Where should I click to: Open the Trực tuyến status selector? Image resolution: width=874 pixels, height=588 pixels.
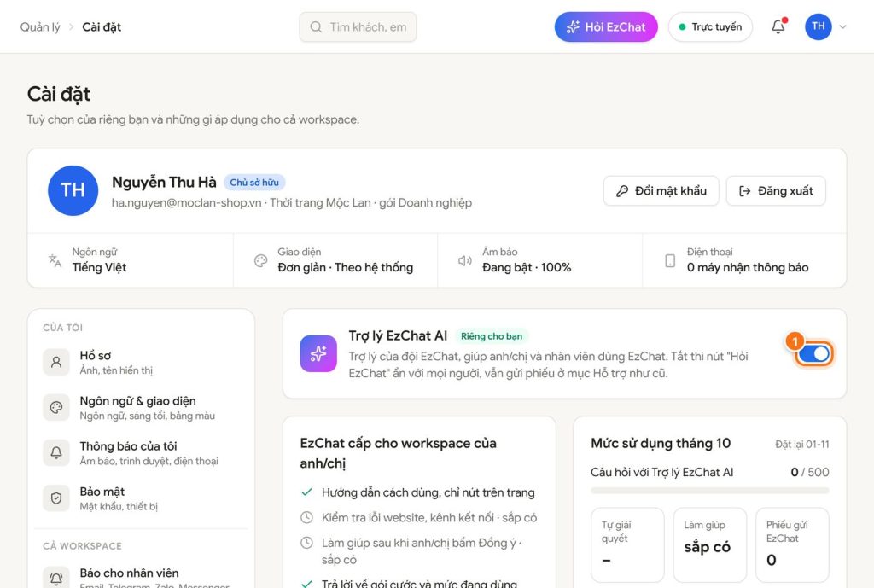click(x=710, y=26)
